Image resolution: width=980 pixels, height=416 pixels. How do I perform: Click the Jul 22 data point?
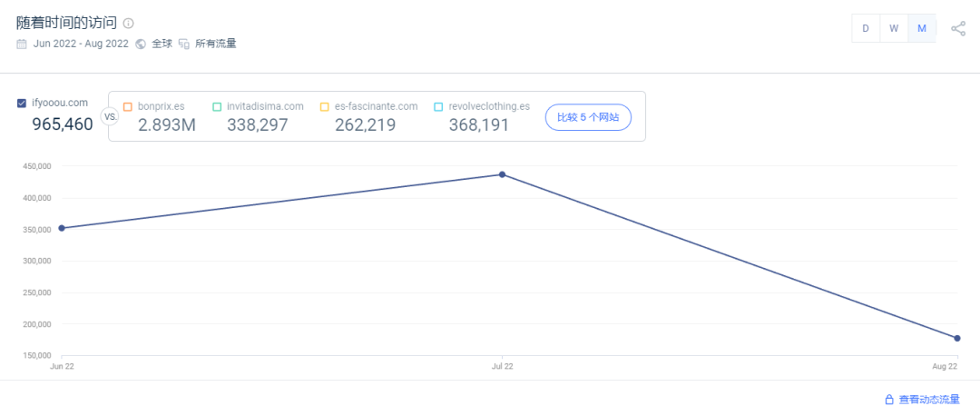click(502, 174)
